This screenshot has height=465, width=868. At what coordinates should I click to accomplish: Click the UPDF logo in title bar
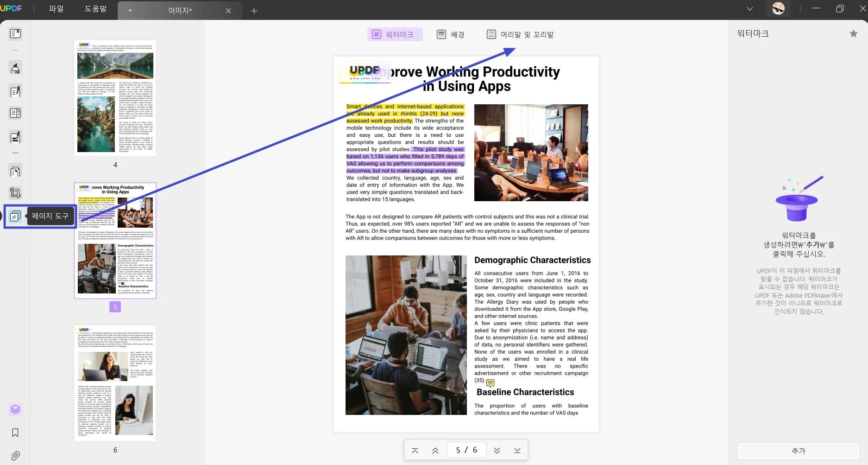(11, 8)
